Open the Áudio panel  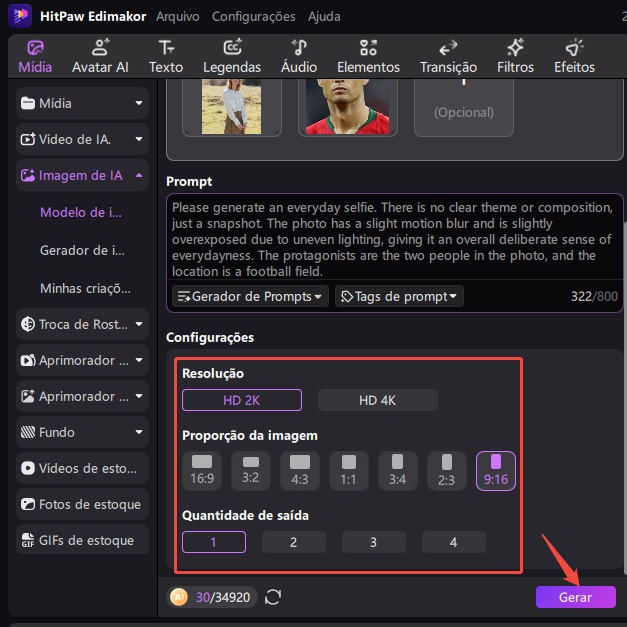(x=299, y=56)
